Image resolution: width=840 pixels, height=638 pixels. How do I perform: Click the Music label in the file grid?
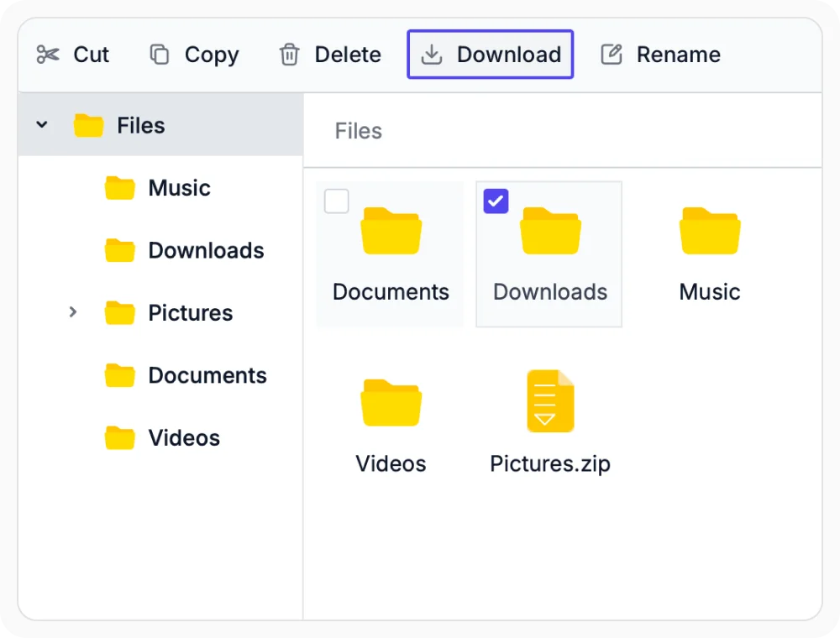click(710, 292)
